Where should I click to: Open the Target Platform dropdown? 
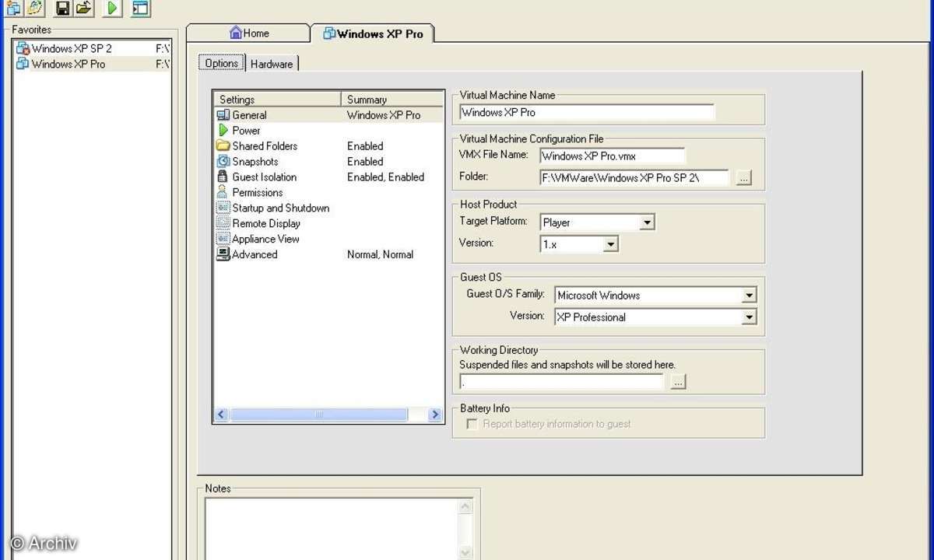pyautogui.click(x=647, y=222)
